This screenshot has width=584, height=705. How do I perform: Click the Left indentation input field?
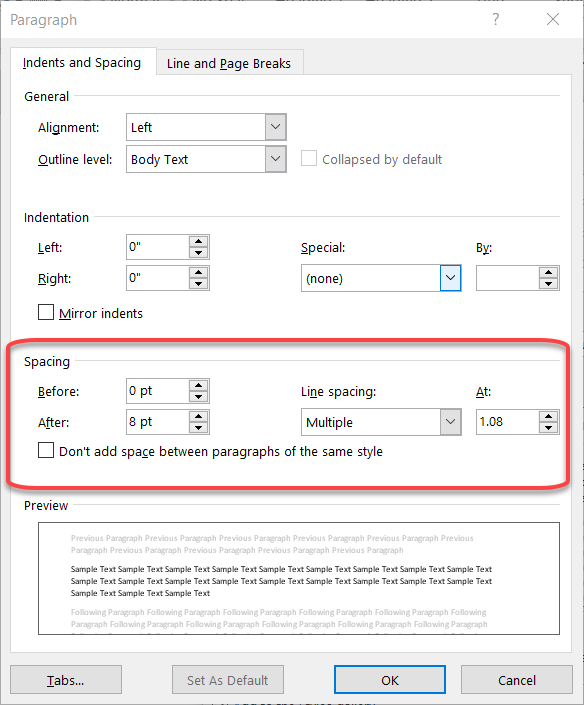point(157,247)
